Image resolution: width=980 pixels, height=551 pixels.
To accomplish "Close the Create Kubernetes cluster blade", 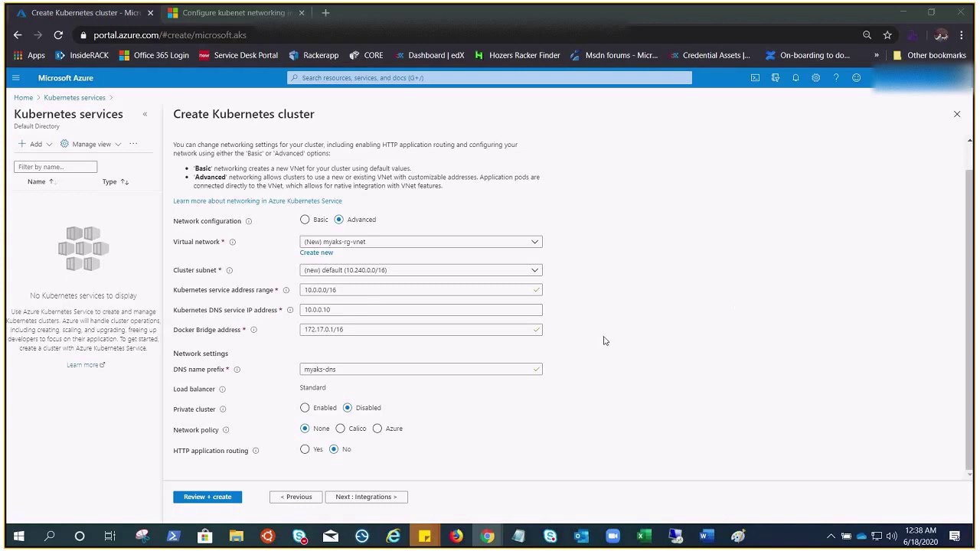I will (956, 114).
